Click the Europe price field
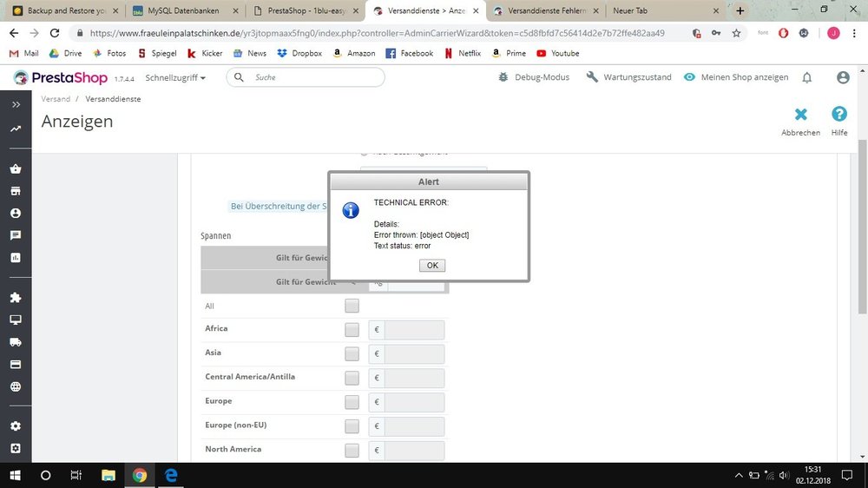Screen dimensions: 868x488 coord(414,401)
